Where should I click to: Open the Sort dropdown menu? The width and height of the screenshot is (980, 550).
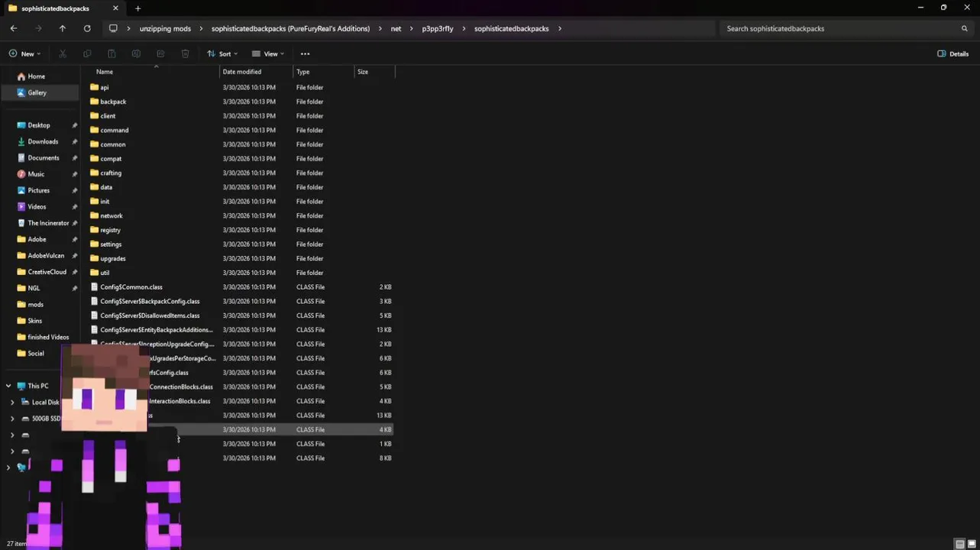point(222,53)
